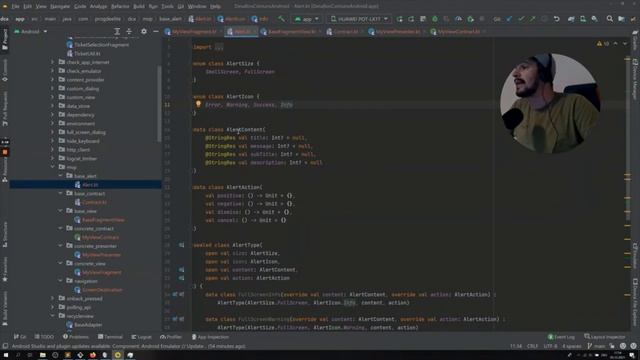Screen dimensions: 640x360
Task: Click the SDK Manager toolbar icon
Action: [x=595, y=19]
